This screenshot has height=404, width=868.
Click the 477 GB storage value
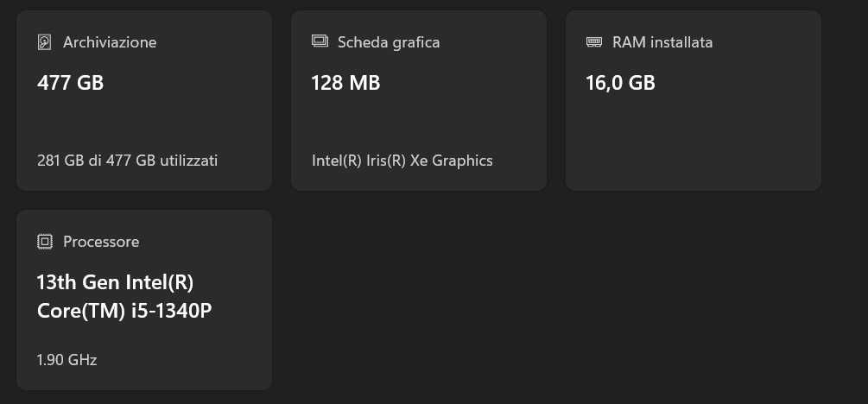(x=70, y=83)
